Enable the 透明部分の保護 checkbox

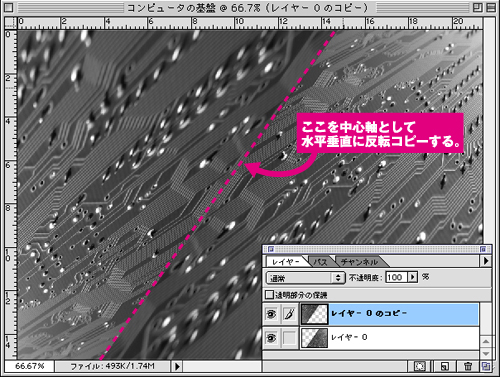click(269, 294)
